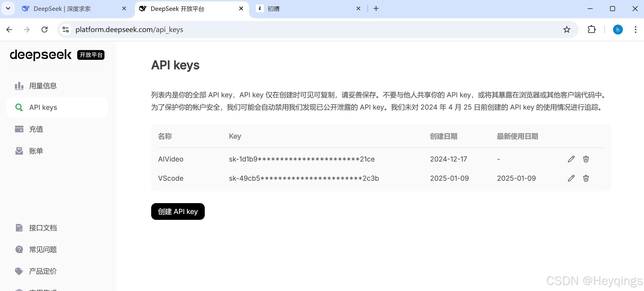Click 最新使用日期 column header
Image resolution: width=644 pixels, height=291 pixels.
coord(517,136)
